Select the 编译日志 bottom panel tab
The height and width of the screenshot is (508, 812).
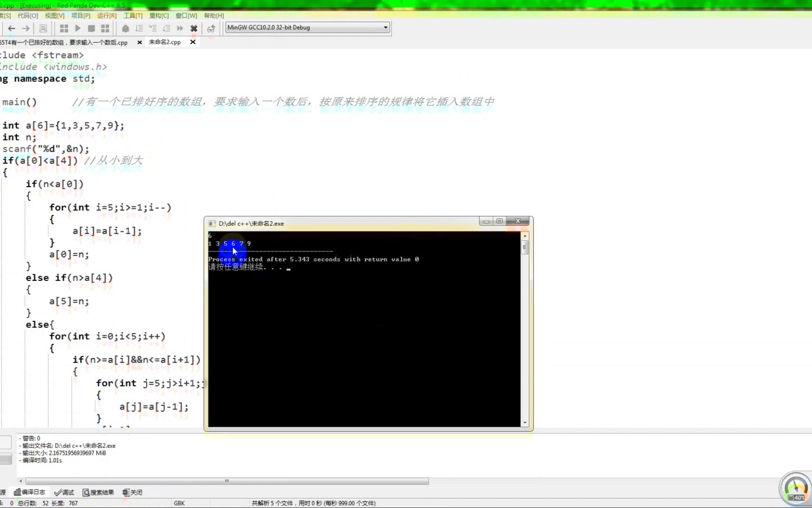[x=30, y=492]
